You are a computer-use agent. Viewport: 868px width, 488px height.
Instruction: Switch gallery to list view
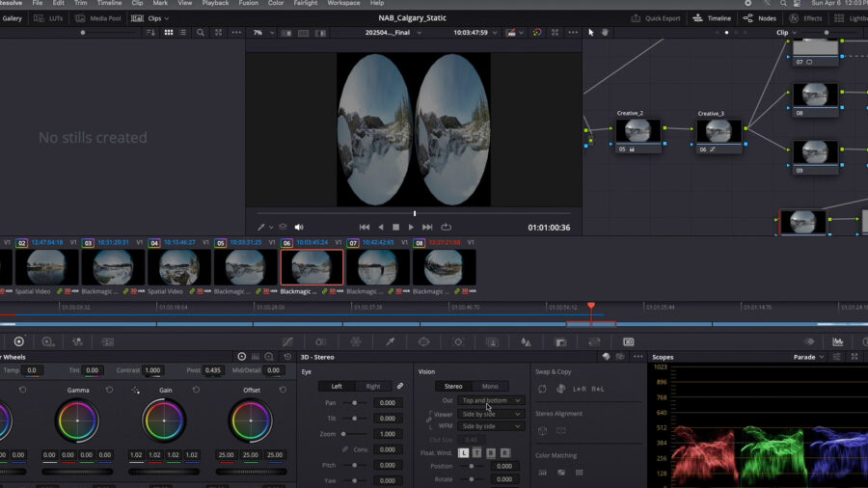click(182, 33)
